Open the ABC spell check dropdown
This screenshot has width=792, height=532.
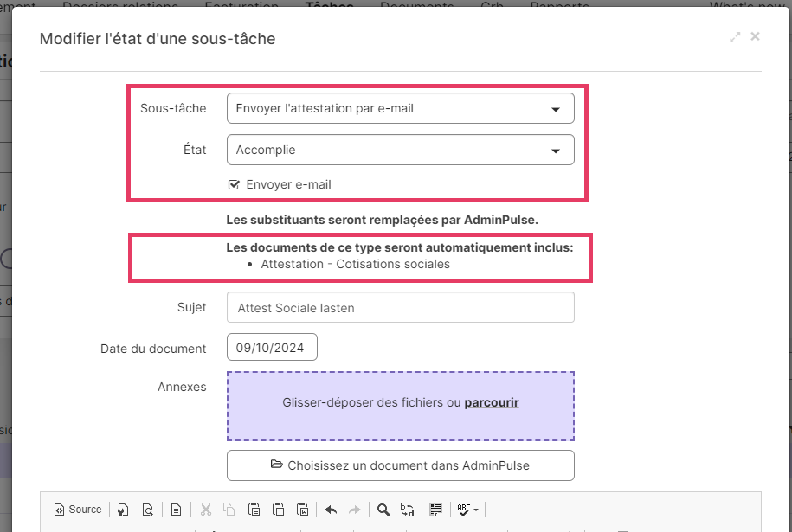point(467,510)
